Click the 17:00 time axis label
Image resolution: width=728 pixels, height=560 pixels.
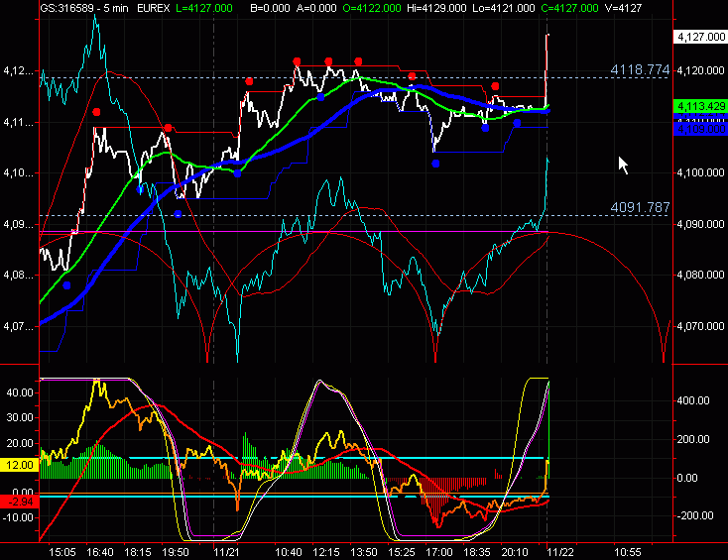point(438,549)
